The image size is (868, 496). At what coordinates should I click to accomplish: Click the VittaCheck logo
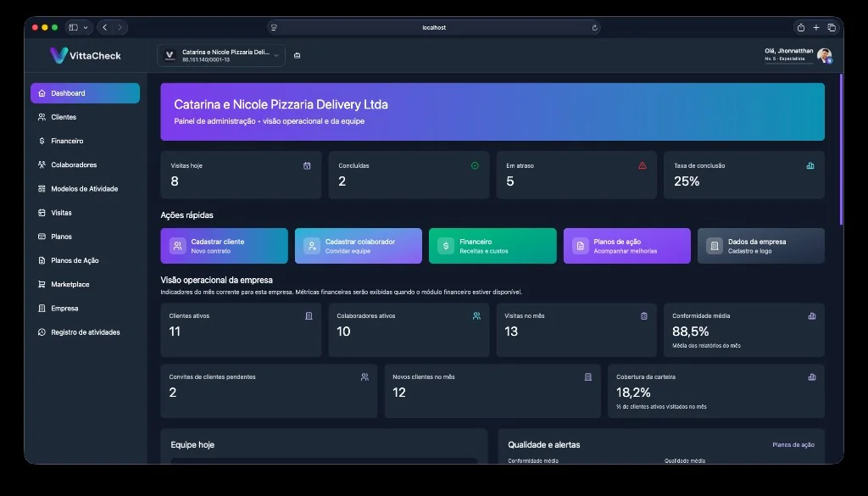[x=86, y=55]
